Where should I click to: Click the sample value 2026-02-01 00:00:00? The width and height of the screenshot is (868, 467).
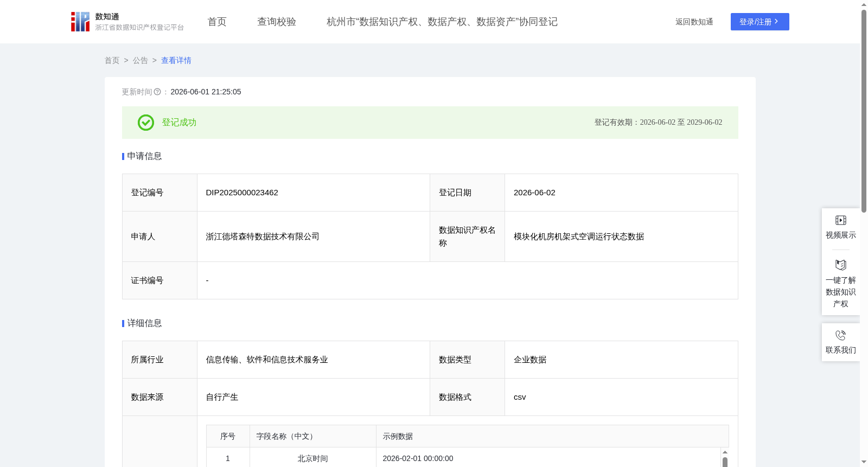(x=418, y=459)
